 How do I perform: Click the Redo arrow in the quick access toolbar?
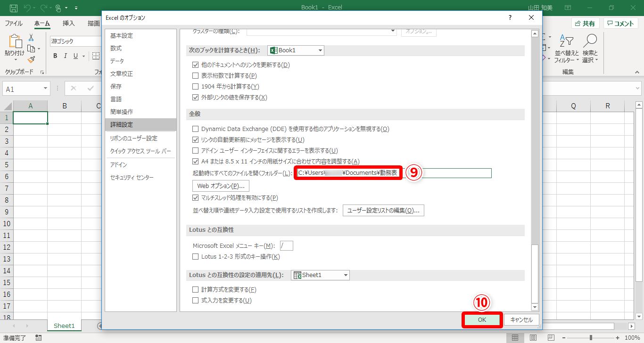[43, 8]
